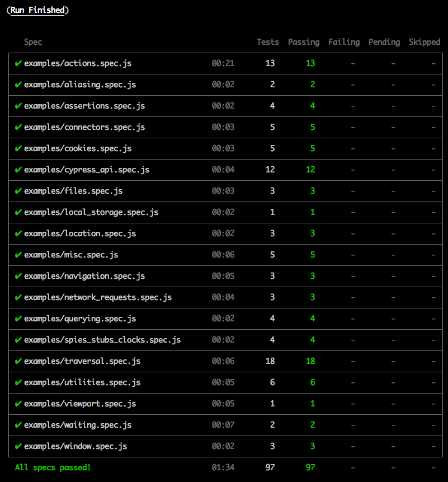Select the examples/viewport.spec.js file name
Viewport: 448px width, 482px height.
coord(80,404)
